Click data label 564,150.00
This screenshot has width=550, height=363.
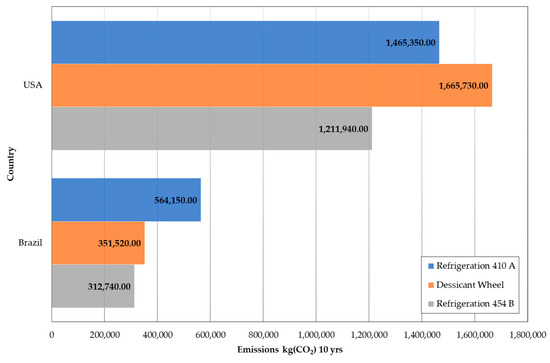click(x=176, y=200)
